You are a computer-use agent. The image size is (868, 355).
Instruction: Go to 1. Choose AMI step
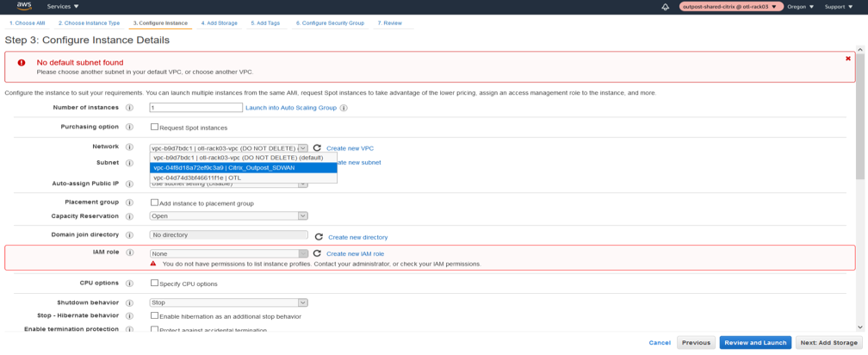point(28,22)
